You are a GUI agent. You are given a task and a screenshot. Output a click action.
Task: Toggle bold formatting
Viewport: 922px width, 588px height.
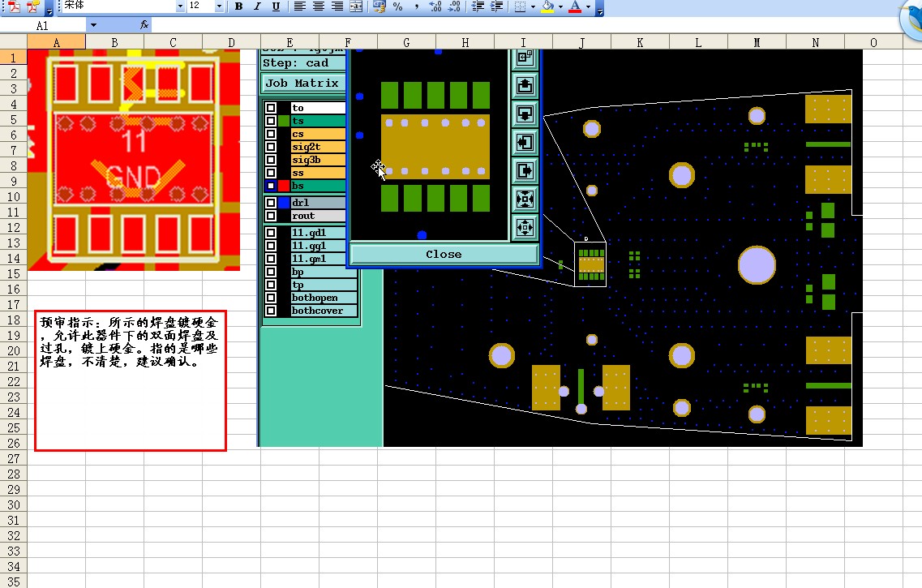pos(238,6)
